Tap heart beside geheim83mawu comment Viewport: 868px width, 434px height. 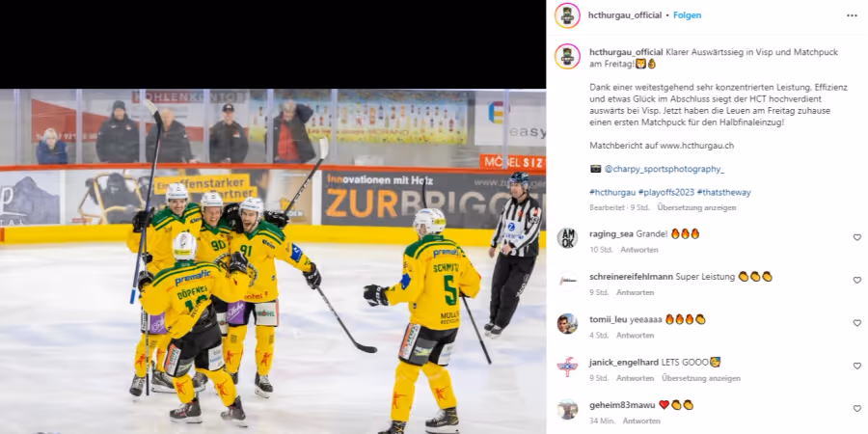click(x=857, y=409)
